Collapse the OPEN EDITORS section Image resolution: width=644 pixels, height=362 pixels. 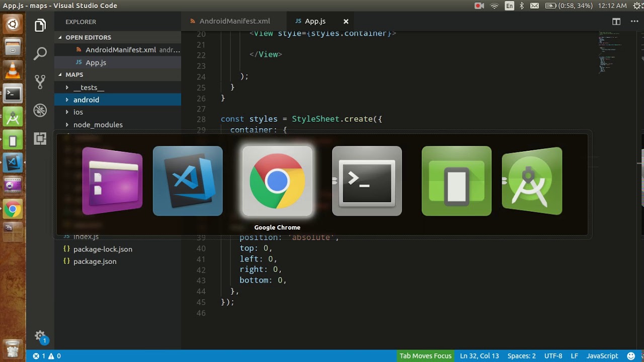pos(118,37)
